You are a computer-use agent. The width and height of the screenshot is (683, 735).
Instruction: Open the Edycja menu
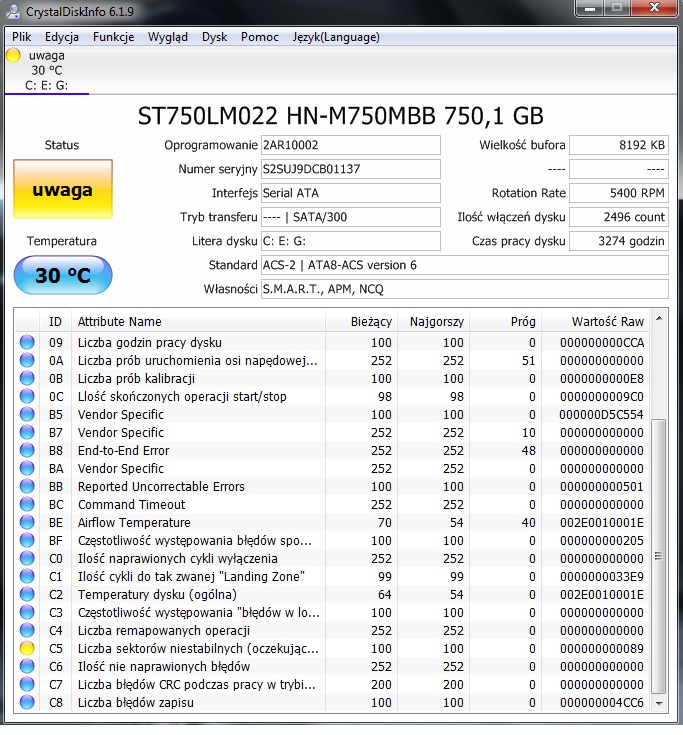tap(62, 37)
